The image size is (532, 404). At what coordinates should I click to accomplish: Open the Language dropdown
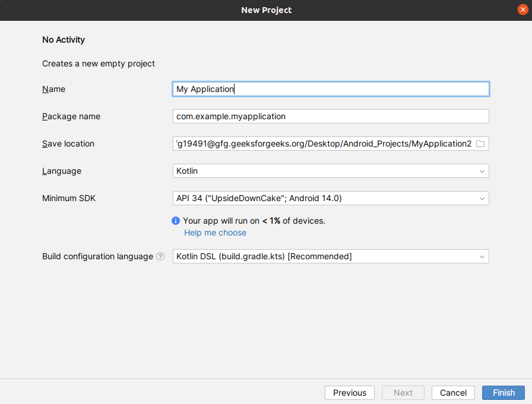pos(331,171)
